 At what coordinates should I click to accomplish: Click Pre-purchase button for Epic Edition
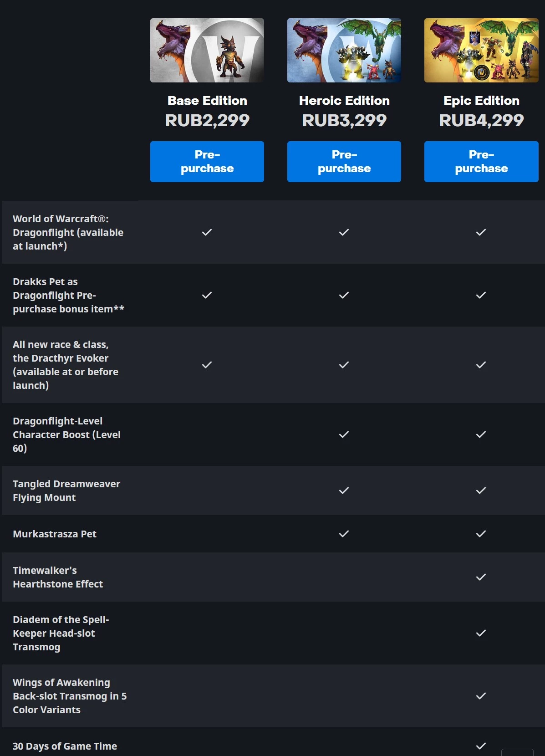point(481,162)
